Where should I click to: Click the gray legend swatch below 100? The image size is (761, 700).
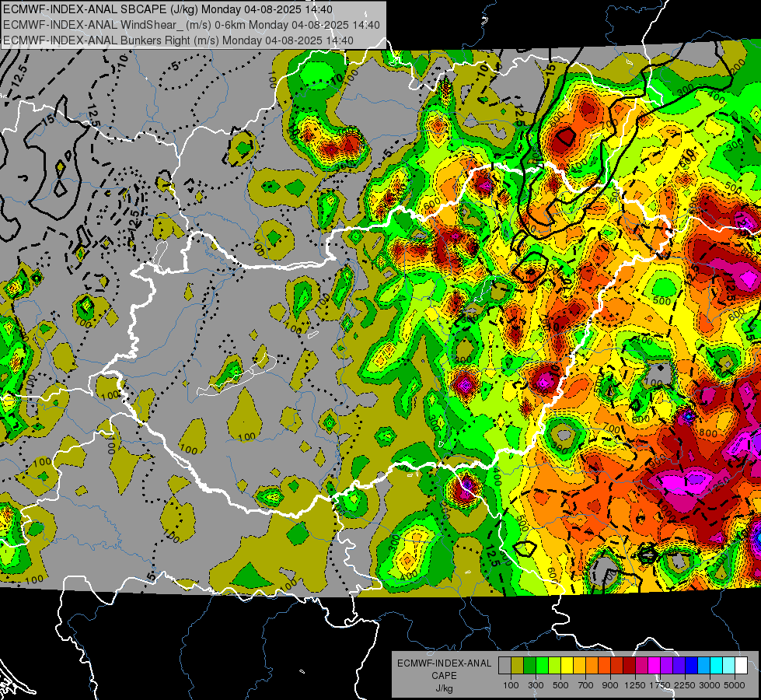click(504, 666)
